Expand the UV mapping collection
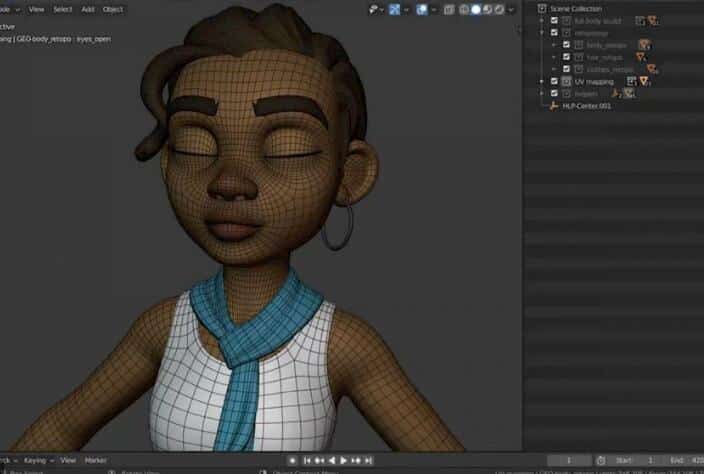The image size is (704, 474). (x=541, y=81)
